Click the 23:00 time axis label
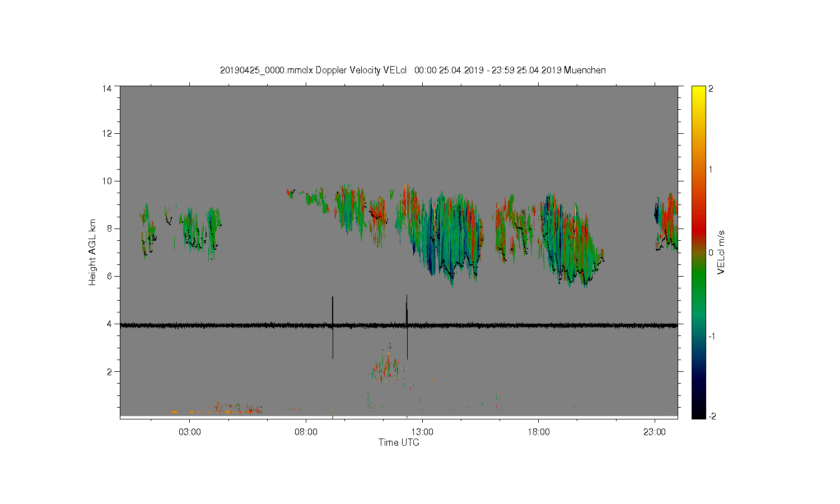The width and height of the screenshot is (840, 504). (x=655, y=432)
